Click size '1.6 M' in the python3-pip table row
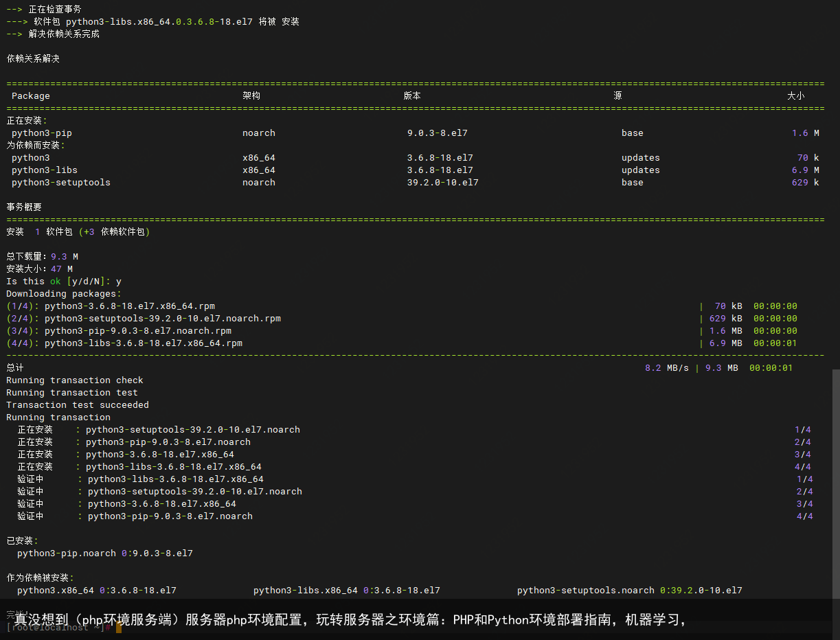 tap(806, 133)
